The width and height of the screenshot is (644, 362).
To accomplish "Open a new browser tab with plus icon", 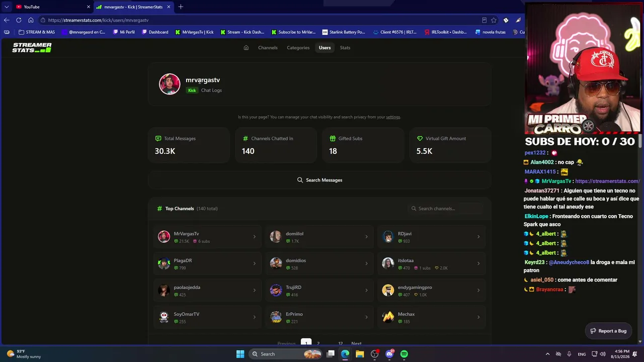I will [181, 7].
